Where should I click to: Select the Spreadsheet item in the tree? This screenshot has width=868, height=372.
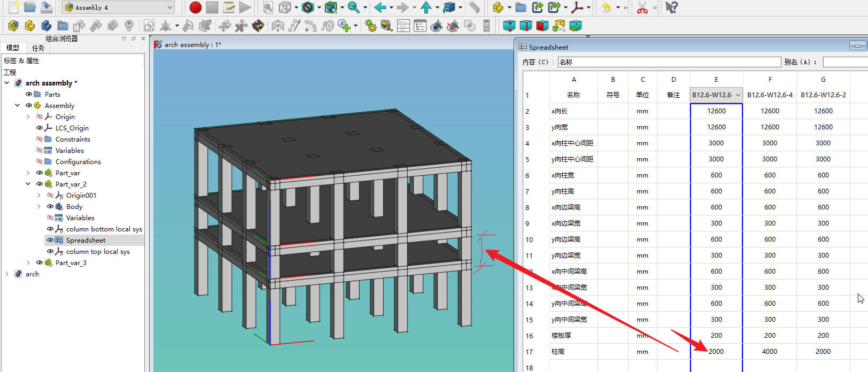point(86,241)
